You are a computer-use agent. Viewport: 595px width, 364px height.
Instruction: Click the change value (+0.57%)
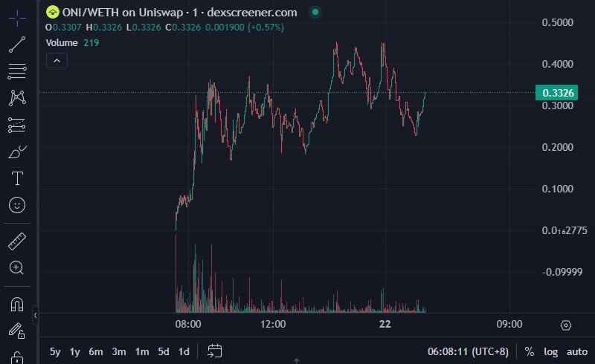click(x=266, y=27)
